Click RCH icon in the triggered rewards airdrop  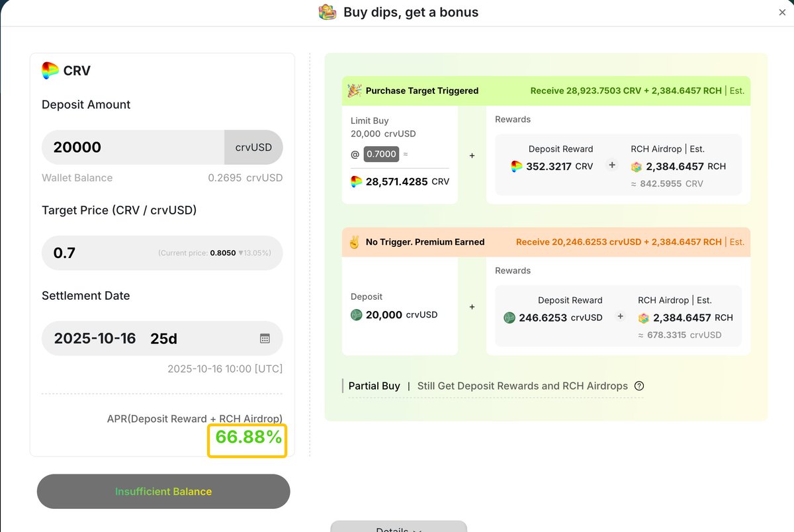pyautogui.click(x=636, y=167)
